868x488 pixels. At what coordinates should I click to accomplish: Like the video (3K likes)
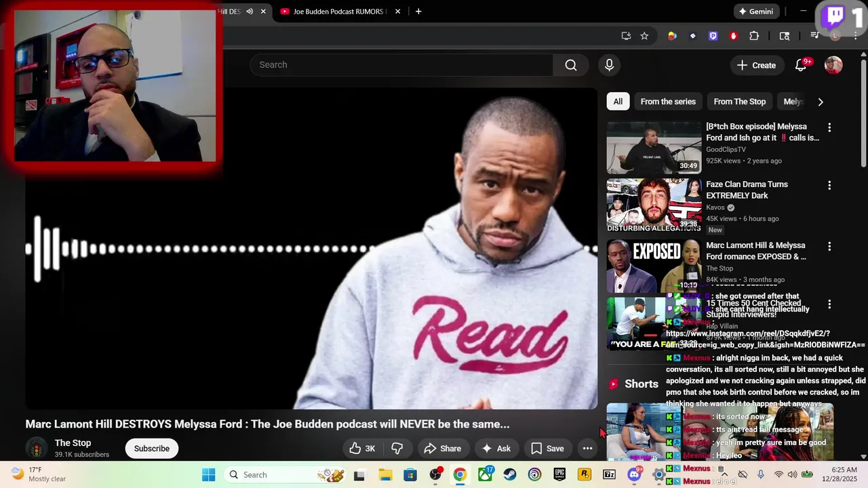362,448
